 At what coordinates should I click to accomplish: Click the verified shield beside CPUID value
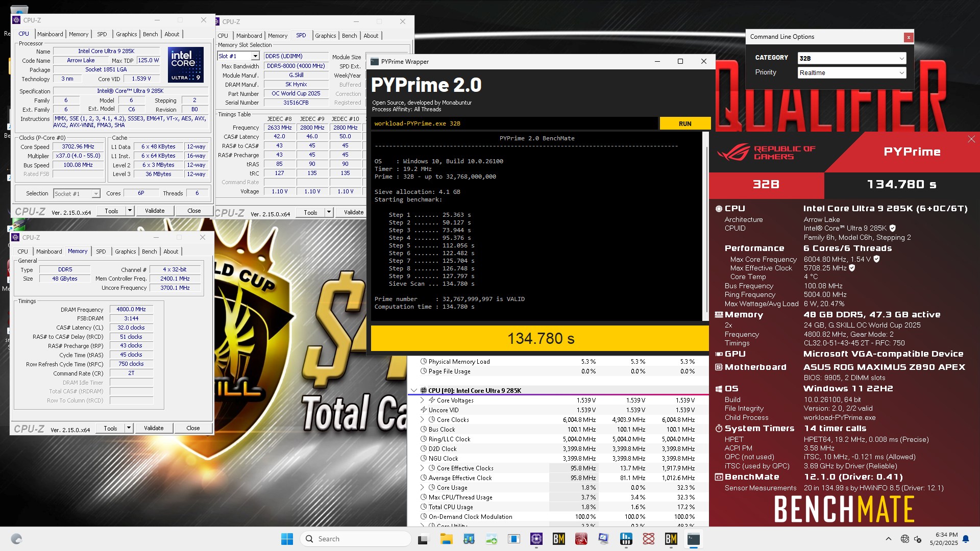coord(892,228)
